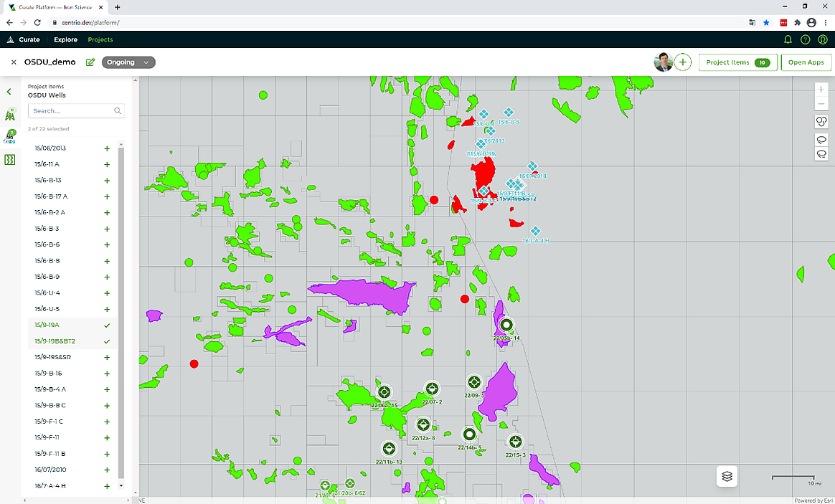Select the lasso add tool
The width and height of the screenshot is (835, 504).
[821, 140]
